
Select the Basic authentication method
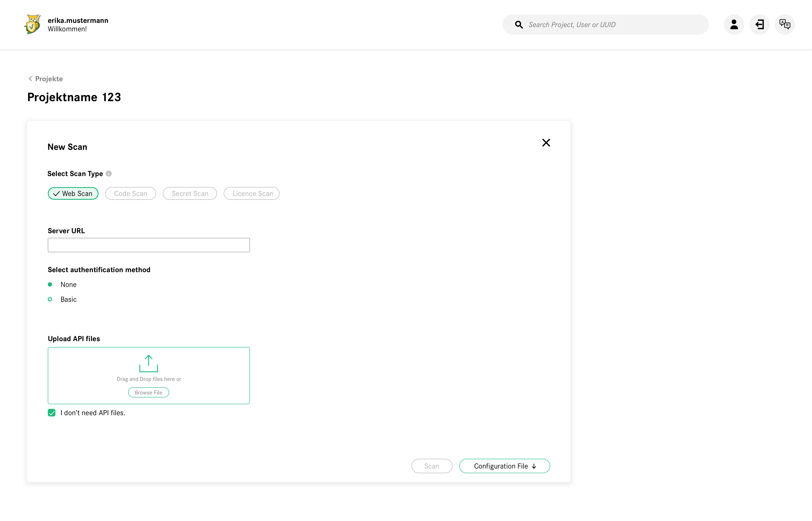click(x=50, y=299)
